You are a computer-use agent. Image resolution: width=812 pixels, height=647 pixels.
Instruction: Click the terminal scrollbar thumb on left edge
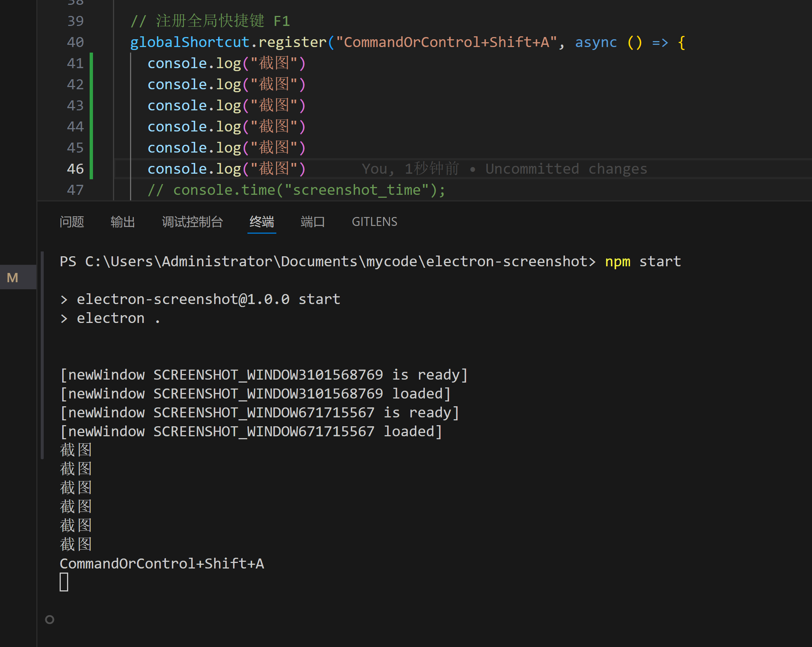(42, 355)
